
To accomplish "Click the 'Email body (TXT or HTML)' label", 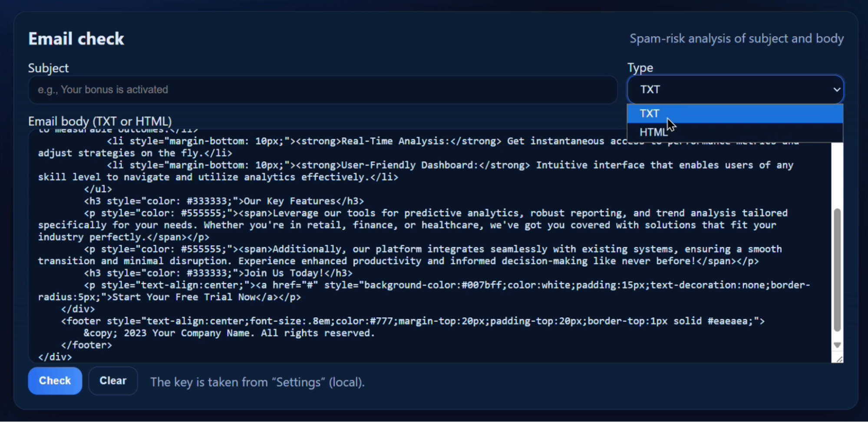I will pyautogui.click(x=100, y=121).
